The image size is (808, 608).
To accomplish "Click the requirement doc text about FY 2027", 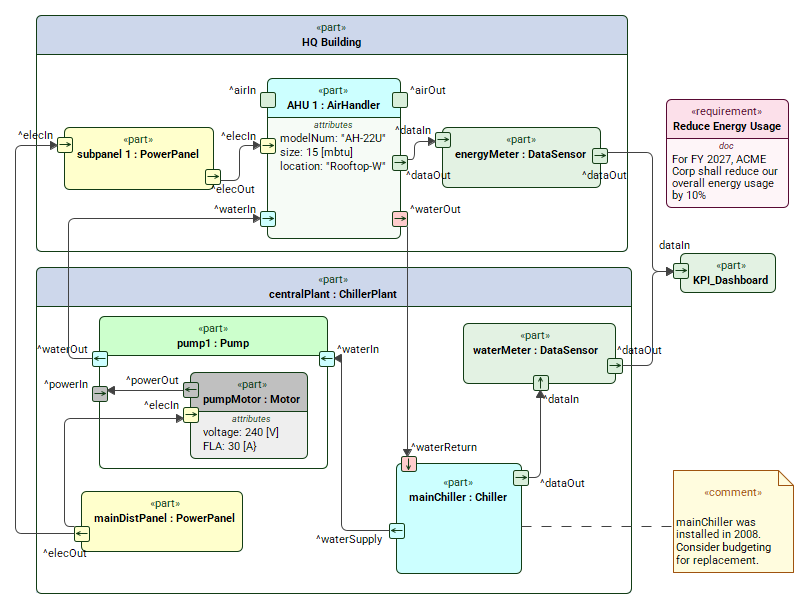I will pos(725,177).
